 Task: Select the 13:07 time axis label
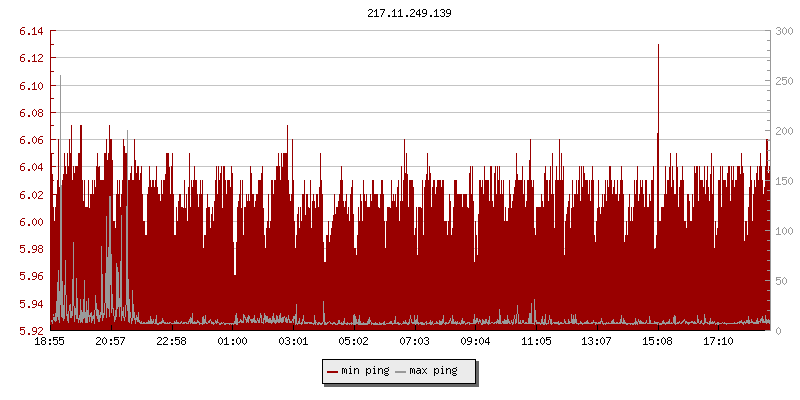597,342
